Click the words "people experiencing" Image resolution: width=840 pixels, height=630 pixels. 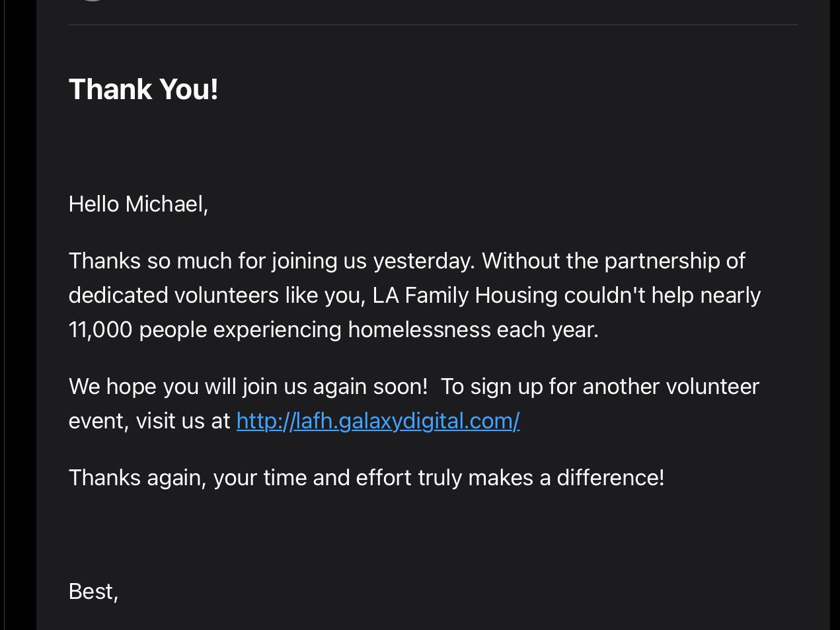pos(240,330)
